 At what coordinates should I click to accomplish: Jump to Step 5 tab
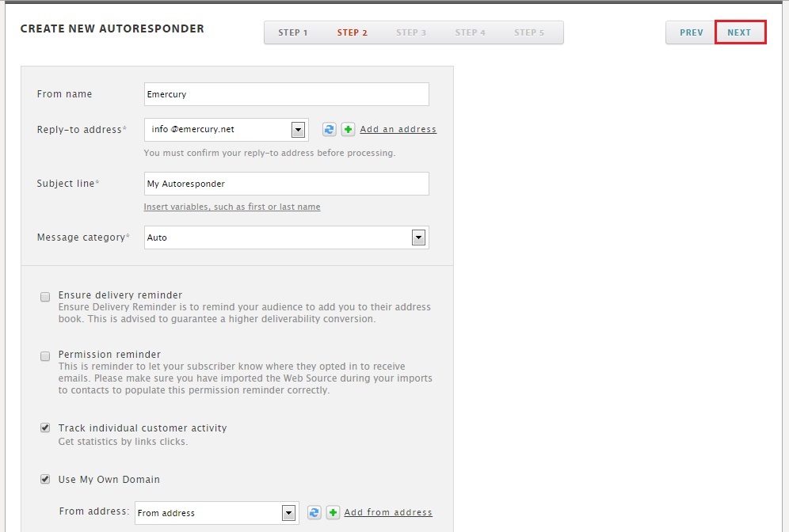529,32
